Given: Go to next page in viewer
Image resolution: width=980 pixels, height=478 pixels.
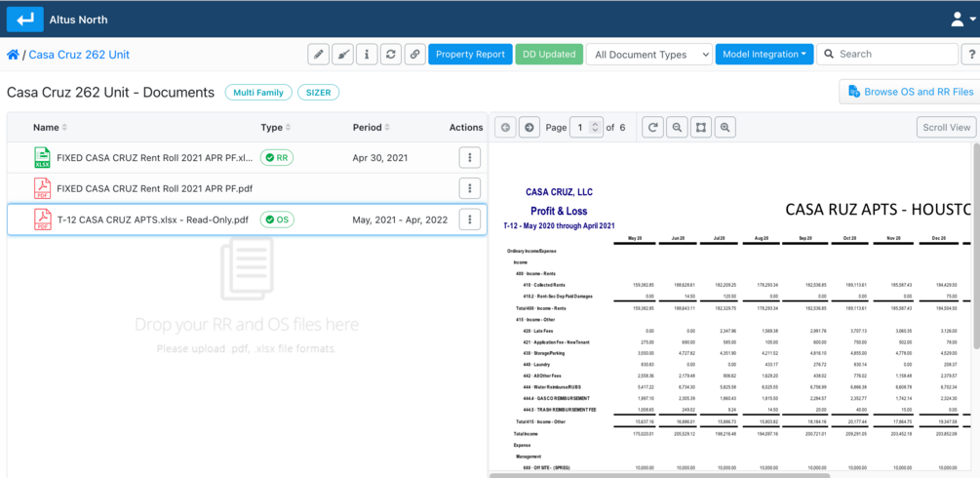Looking at the screenshot, I should [529, 127].
